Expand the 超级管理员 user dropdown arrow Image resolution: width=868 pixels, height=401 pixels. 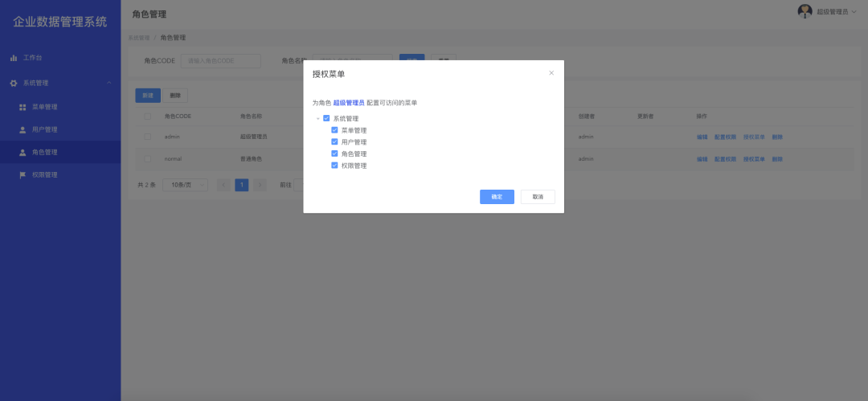854,12
